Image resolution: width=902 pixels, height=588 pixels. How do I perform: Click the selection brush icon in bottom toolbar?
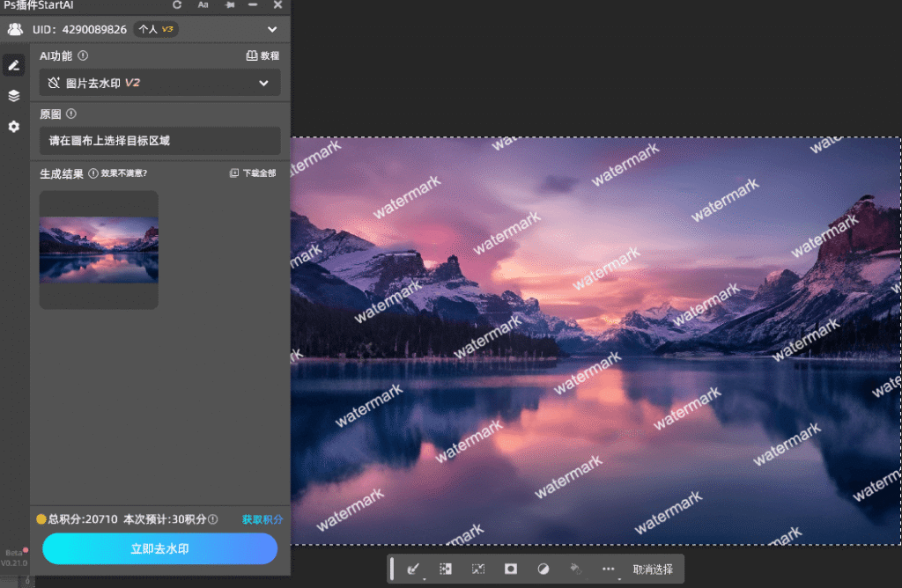click(412, 570)
